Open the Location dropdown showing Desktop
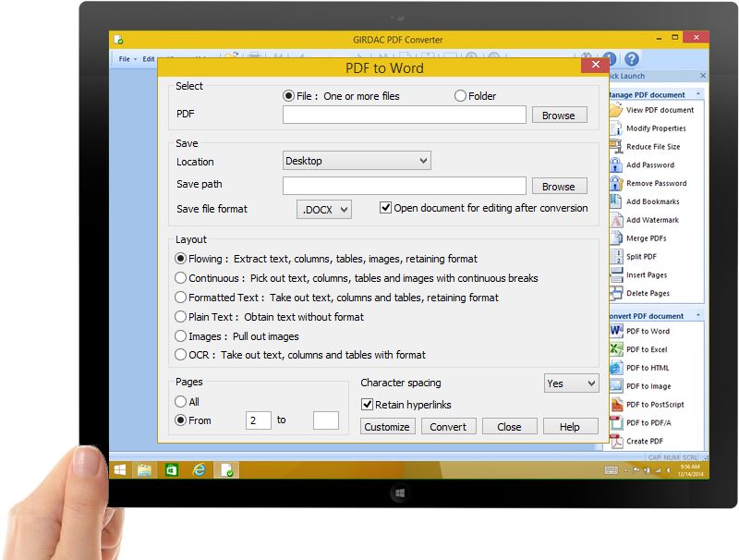The width and height of the screenshot is (739, 560). tap(357, 161)
